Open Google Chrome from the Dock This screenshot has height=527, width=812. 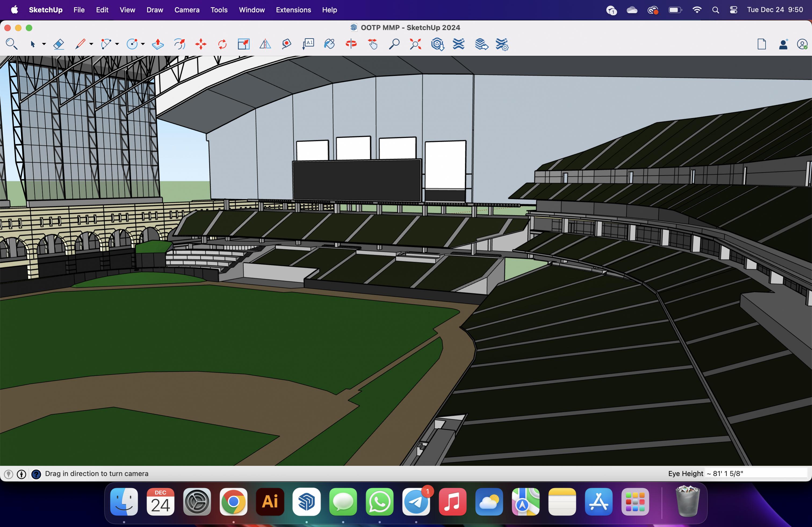233,501
